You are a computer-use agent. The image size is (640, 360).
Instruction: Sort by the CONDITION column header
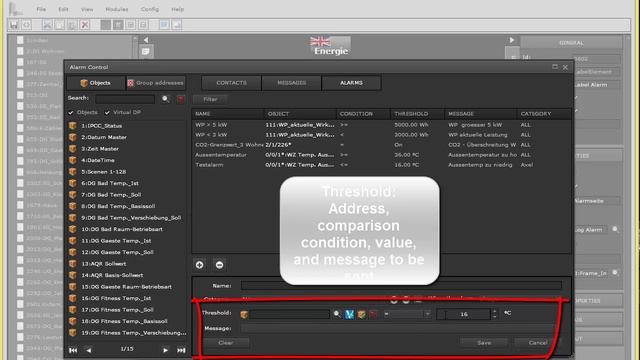[x=363, y=113]
